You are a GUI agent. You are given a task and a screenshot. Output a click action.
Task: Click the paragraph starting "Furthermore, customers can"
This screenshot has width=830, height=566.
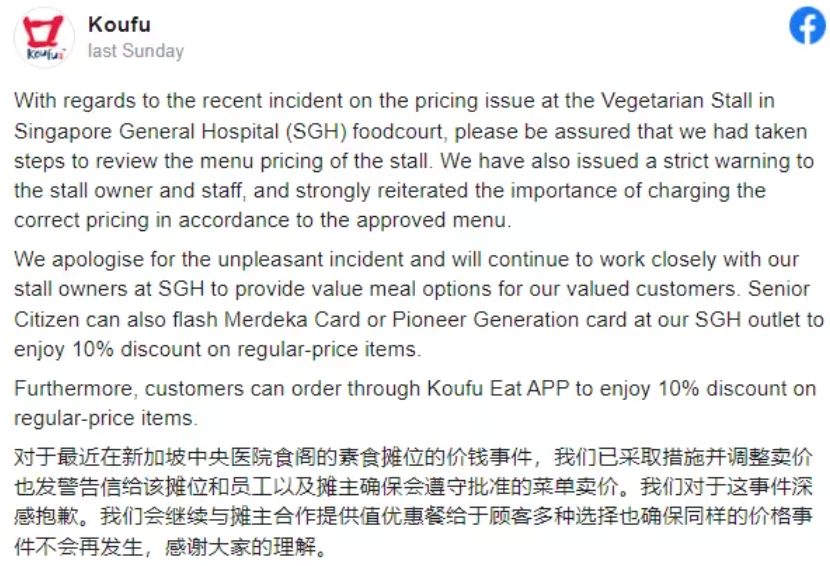415,403
